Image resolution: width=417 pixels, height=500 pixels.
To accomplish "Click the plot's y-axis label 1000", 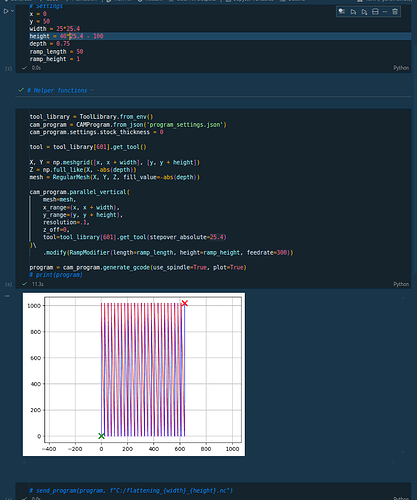I will 34,306.
